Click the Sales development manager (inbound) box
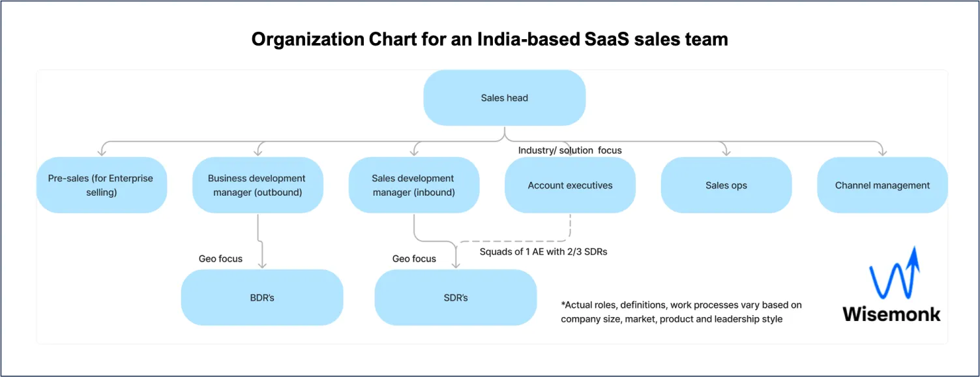This screenshot has width=980, height=377. pos(415,185)
